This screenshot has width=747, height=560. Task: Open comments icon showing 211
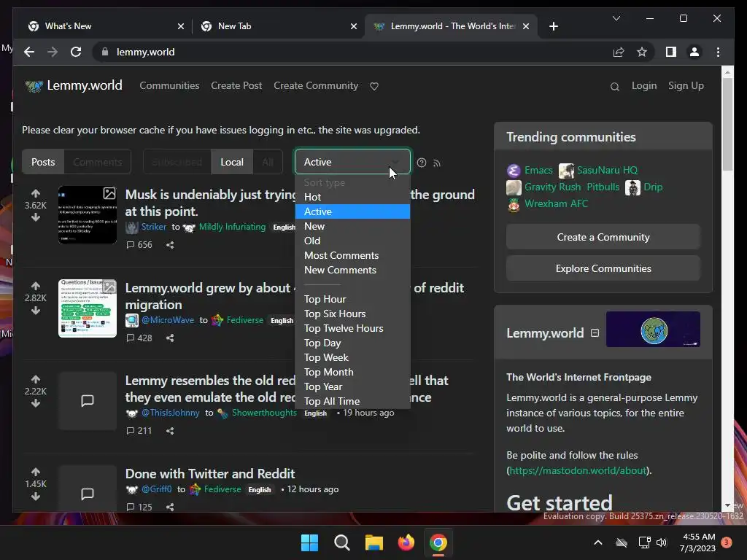coord(139,430)
